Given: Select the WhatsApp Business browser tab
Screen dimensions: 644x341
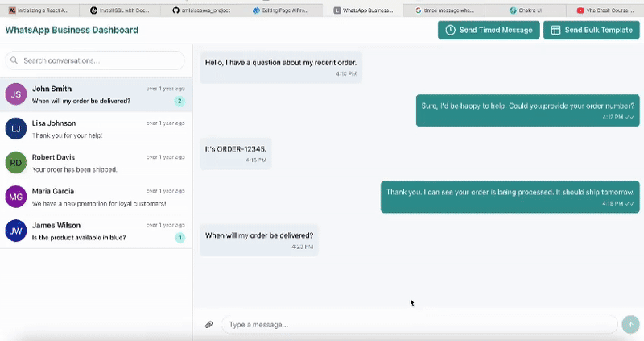Looking at the screenshot, I should coord(363,10).
